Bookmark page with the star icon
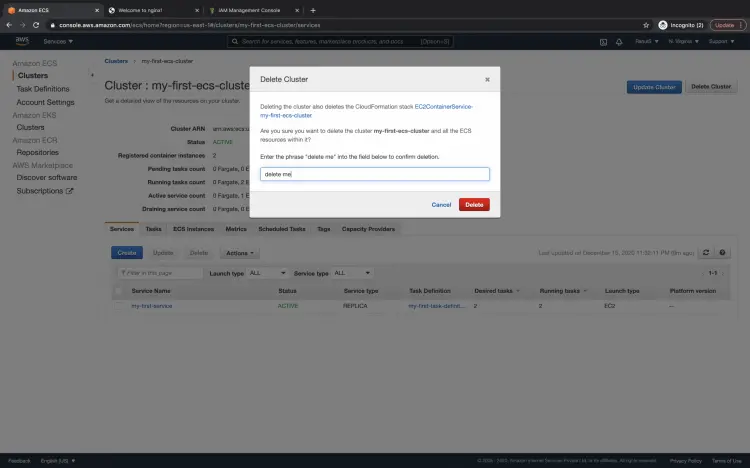750x468 pixels. [646, 25]
